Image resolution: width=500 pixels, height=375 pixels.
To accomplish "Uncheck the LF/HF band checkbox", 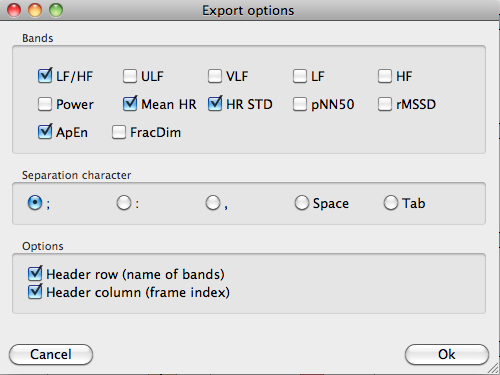I will pyautogui.click(x=45, y=76).
